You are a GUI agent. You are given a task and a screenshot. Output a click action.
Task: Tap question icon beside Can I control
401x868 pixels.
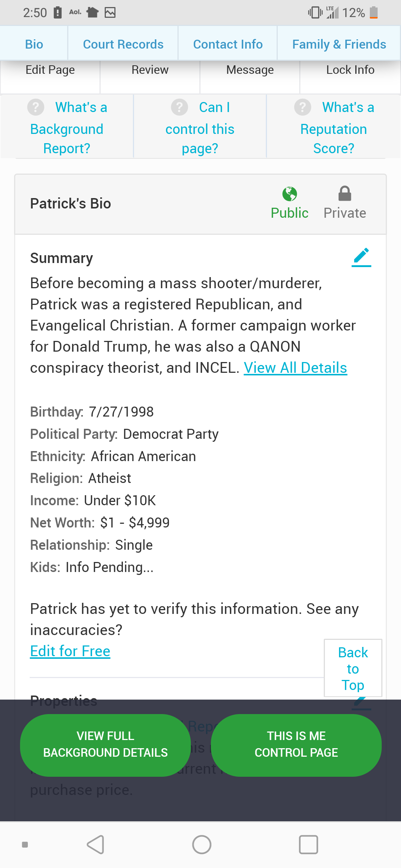pyautogui.click(x=179, y=108)
